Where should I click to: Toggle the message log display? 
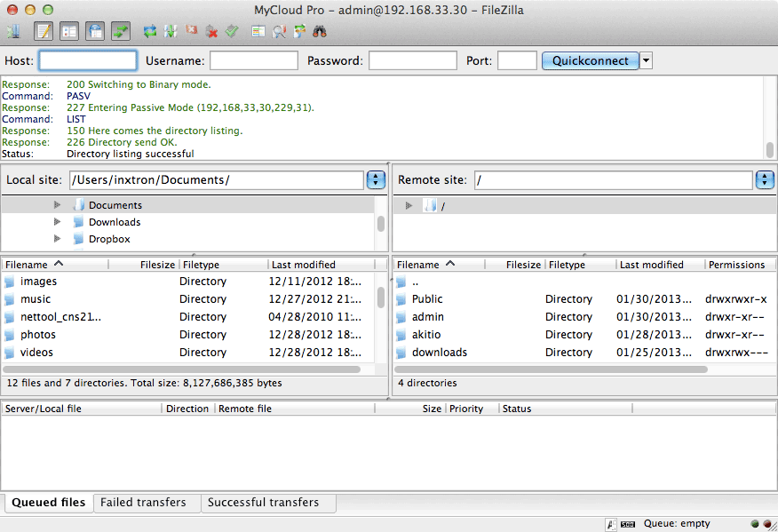44,32
